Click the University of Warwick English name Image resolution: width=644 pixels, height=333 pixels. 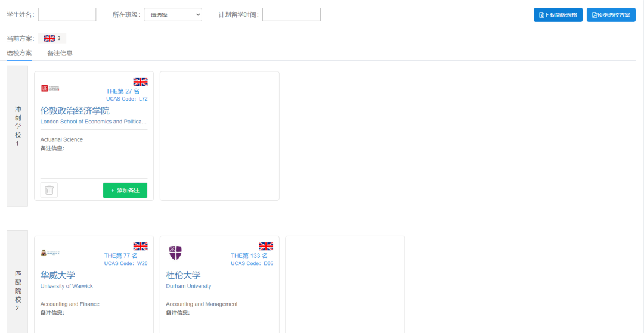(67, 286)
